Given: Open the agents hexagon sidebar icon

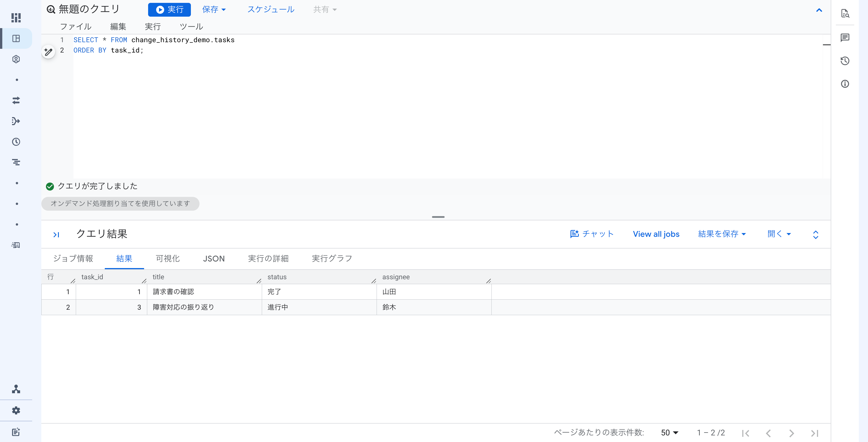Looking at the screenshot, I should tap(16, 59).
